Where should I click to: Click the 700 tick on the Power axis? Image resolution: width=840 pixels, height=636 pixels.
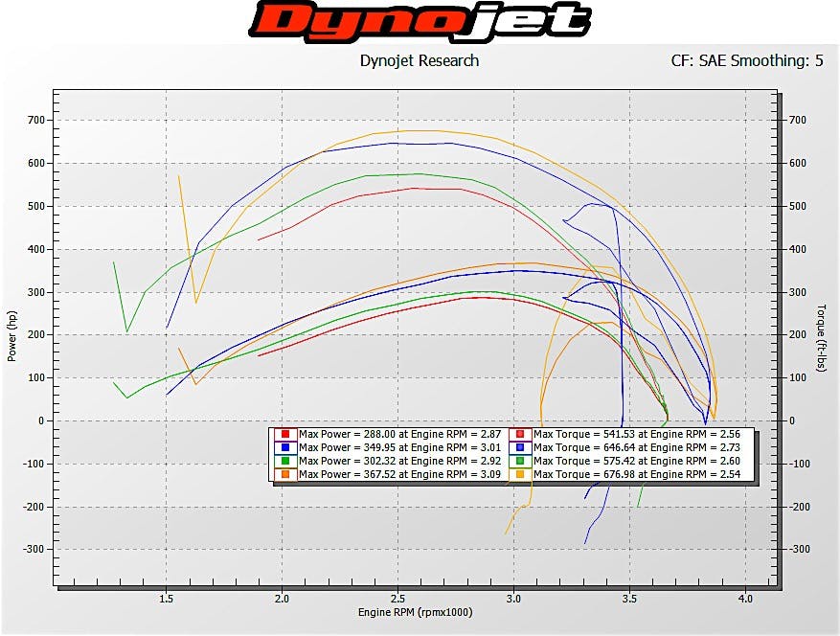click(36, 120)
